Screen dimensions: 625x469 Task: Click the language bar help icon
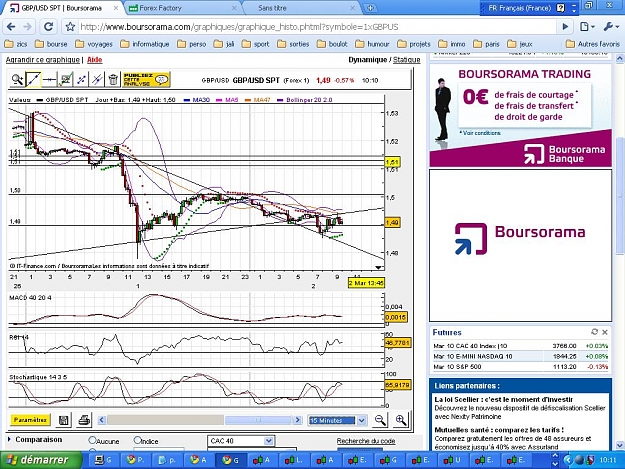[x=561, y=8]
